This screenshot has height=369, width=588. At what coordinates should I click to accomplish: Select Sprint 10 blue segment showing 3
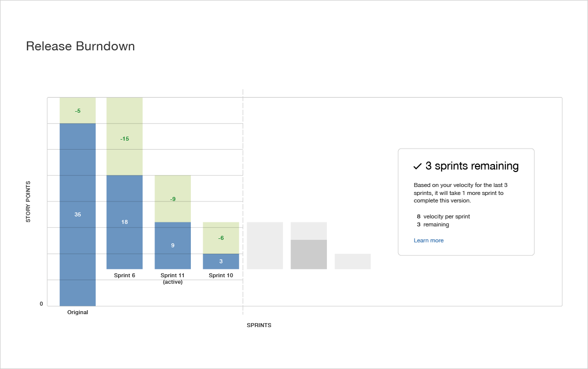(x=221, y=261)
